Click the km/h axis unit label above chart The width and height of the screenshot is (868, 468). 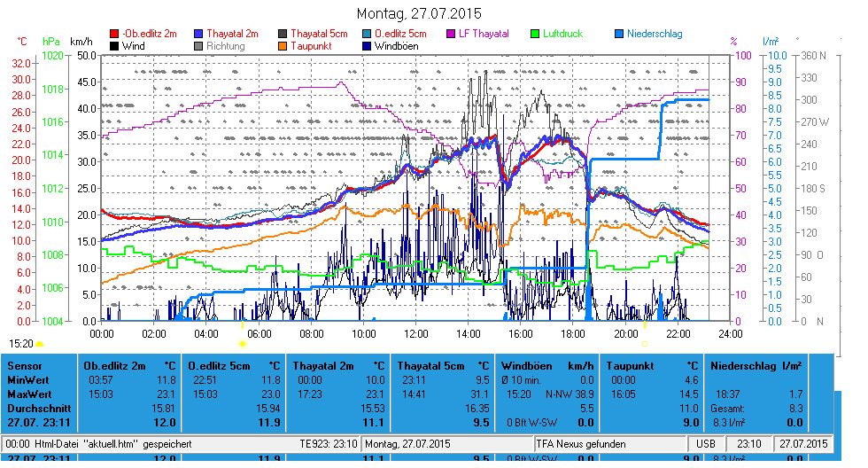(81, 42)
